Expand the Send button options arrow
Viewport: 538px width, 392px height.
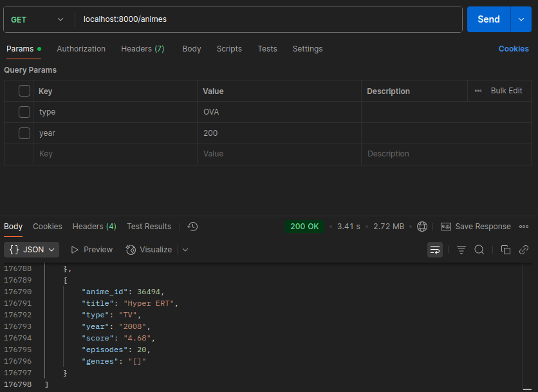(521, 19)
